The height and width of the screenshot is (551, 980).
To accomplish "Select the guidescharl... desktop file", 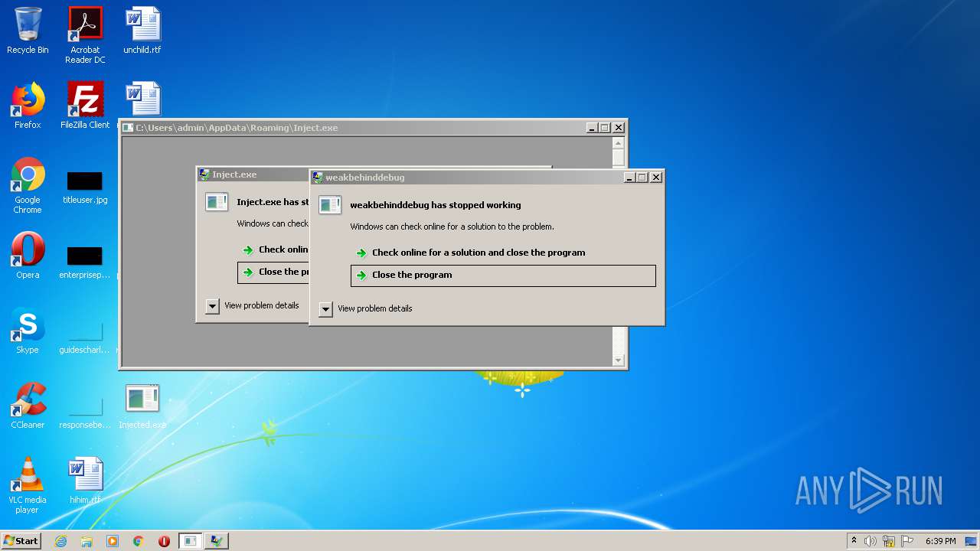I will coord(85,338).
